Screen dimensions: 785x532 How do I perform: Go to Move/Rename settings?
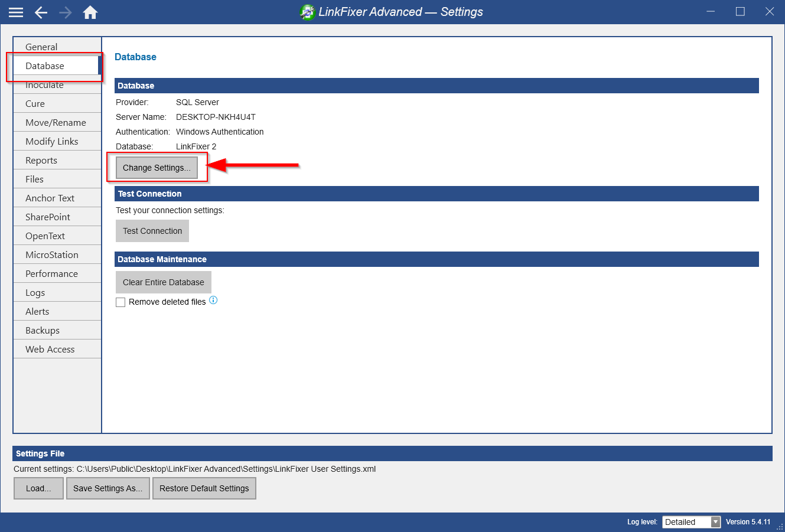pos(57,122)
